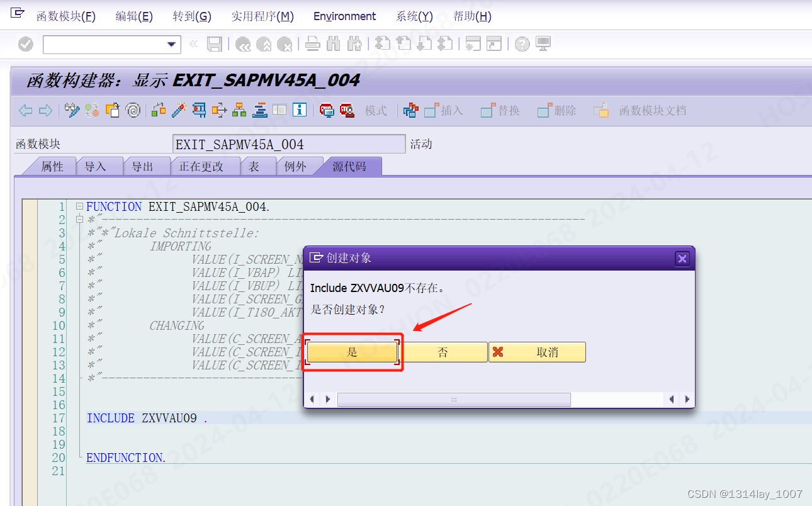Click the Previous Page icon
The image size is (812, 506).
pyautogui.click(x=403, y=44)
